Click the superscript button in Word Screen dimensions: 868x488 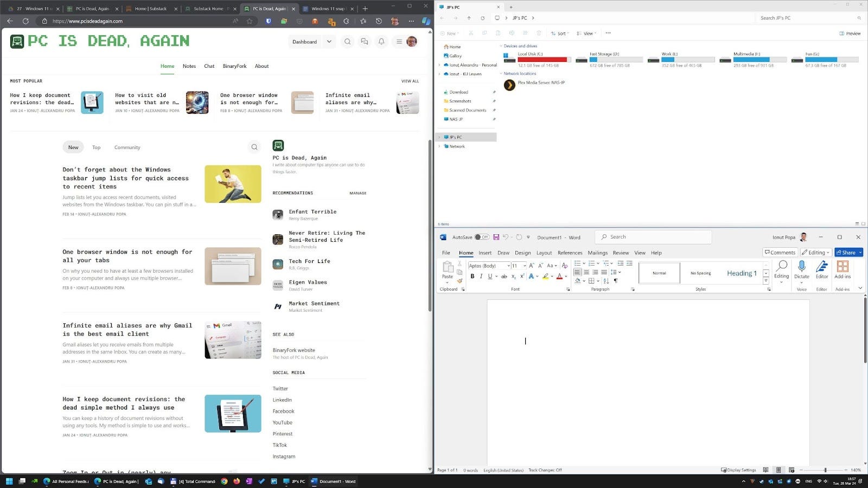[522, 277]
